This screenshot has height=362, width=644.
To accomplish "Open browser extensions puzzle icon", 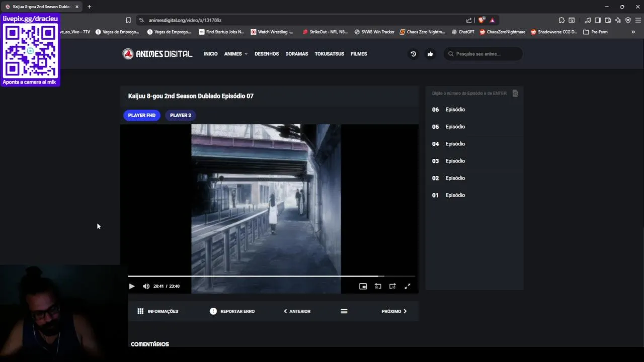I will [561, 20].
